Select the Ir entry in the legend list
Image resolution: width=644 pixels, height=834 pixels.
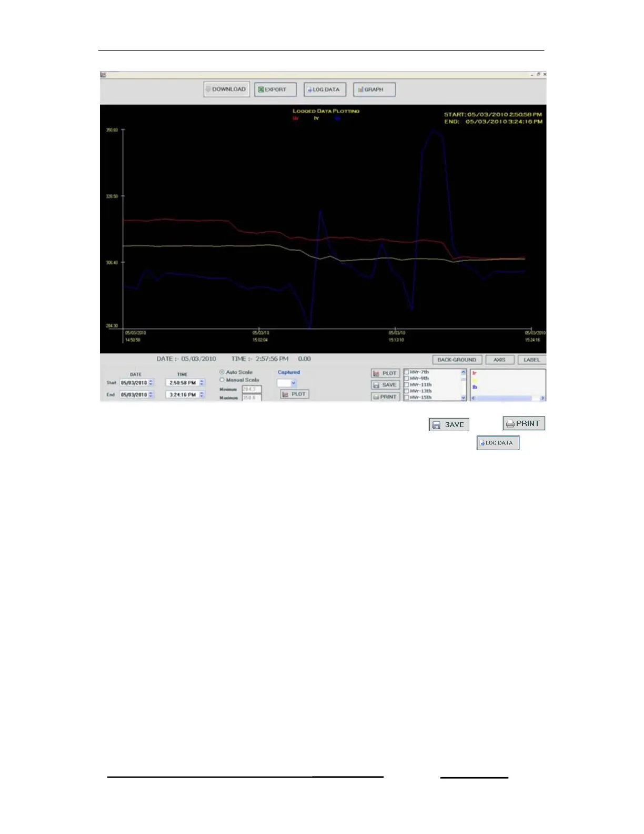(x=475, y=373)
